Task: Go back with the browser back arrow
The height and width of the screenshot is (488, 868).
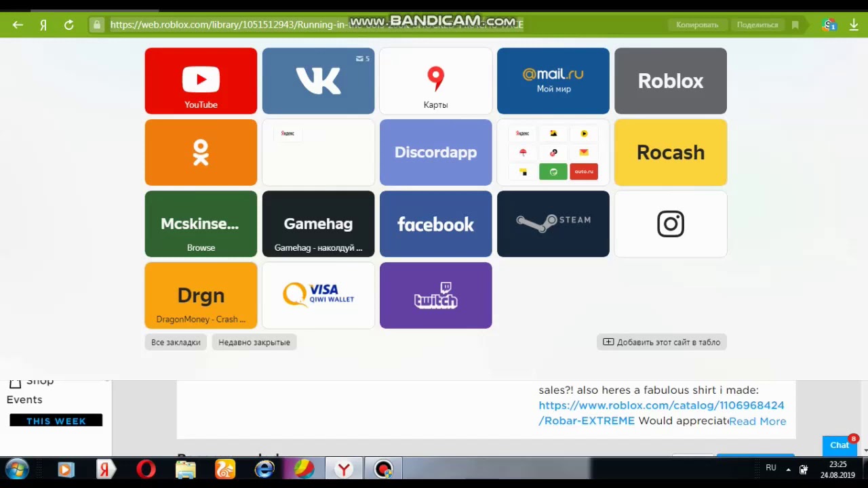Action: [18, 25]
